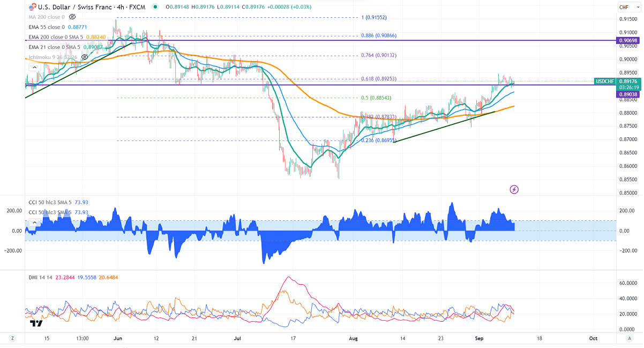This screenshot has width=644, height=348.
Task: Open the U.S. Dollar / Swiss Franc symbol title
Action: tap(80, 7)
